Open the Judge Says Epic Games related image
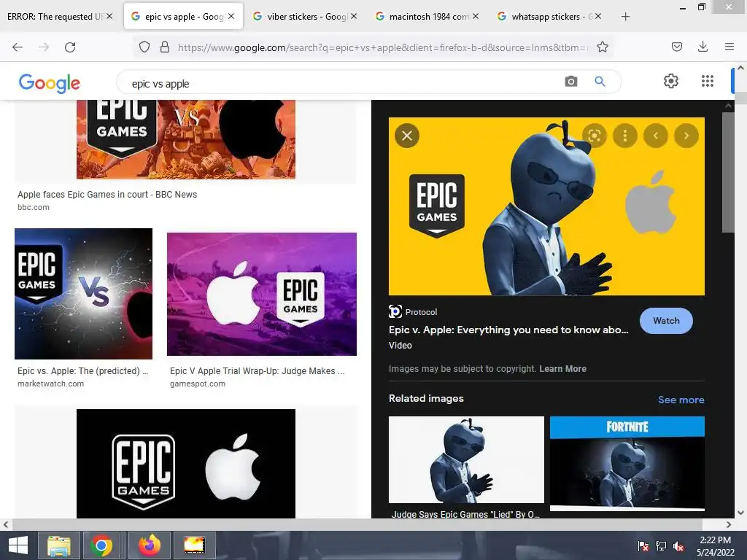 (x=466, y=459)
